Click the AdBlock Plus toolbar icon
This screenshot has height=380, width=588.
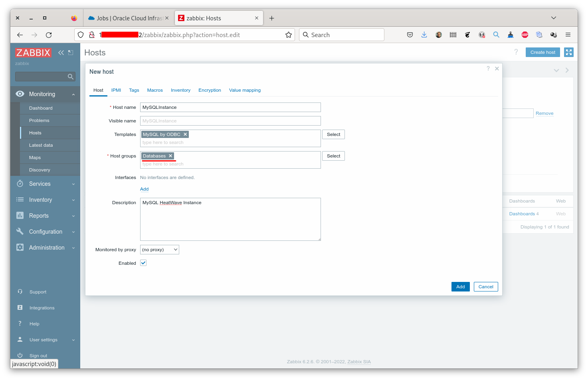(x=525, y=35)
